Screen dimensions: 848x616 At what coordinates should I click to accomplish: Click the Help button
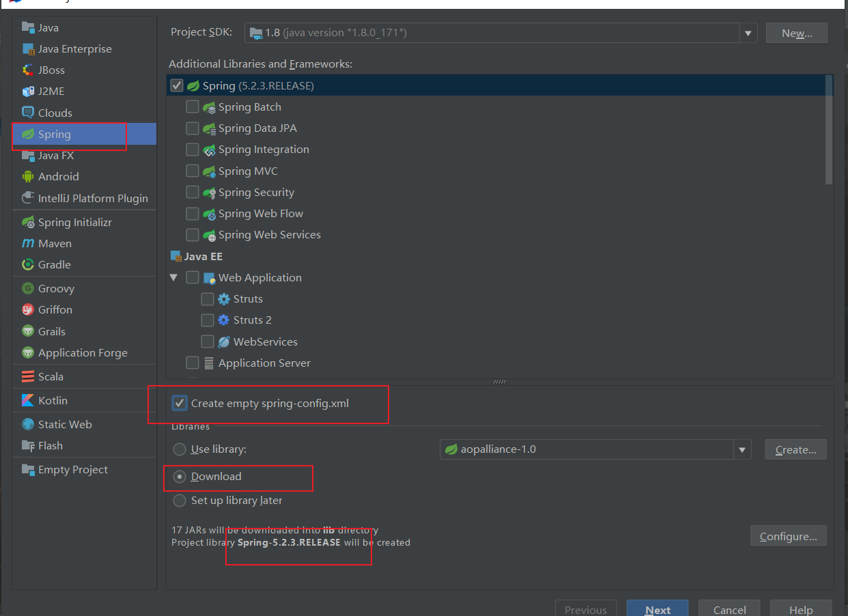[801, 608]
